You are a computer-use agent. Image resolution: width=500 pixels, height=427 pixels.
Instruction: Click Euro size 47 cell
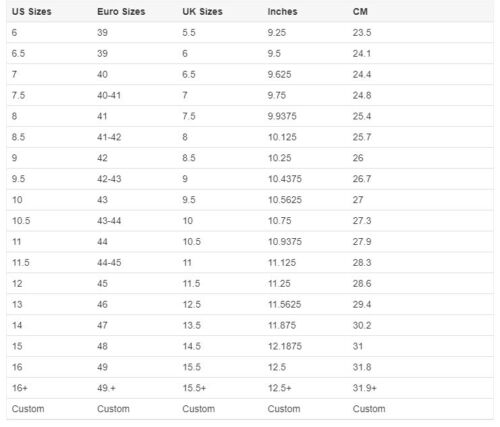pos(102,325)
